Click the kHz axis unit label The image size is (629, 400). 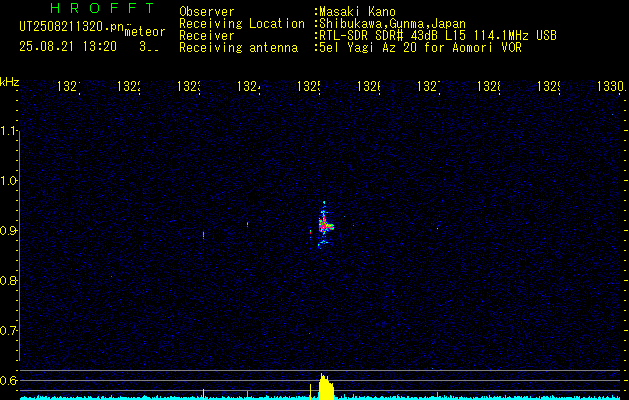pyautogui.click(x=10, y=82)
